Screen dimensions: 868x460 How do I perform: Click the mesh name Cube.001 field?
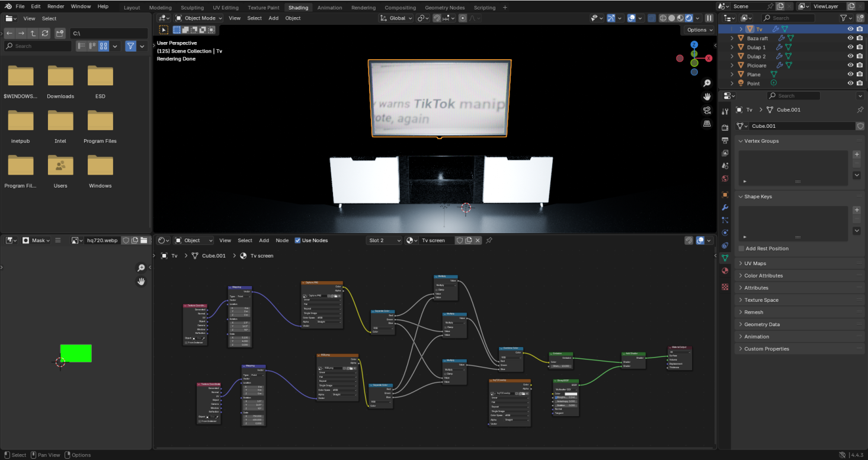pos(801,126)
